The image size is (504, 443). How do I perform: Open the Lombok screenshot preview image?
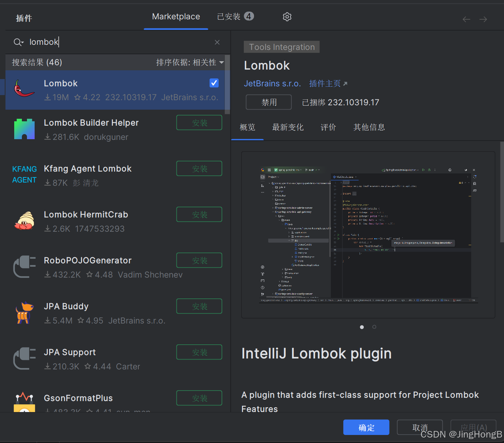368,235
